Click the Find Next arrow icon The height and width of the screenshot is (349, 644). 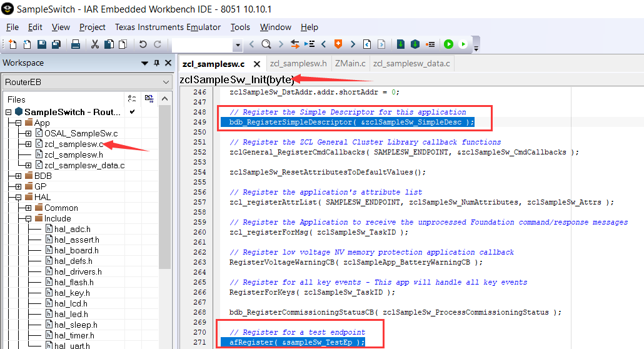coord(281,44)
